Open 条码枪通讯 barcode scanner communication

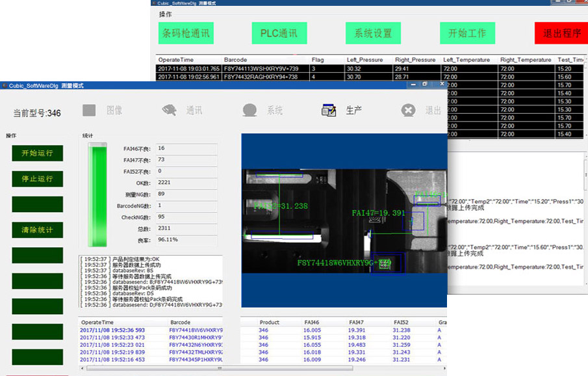(186, 33)
